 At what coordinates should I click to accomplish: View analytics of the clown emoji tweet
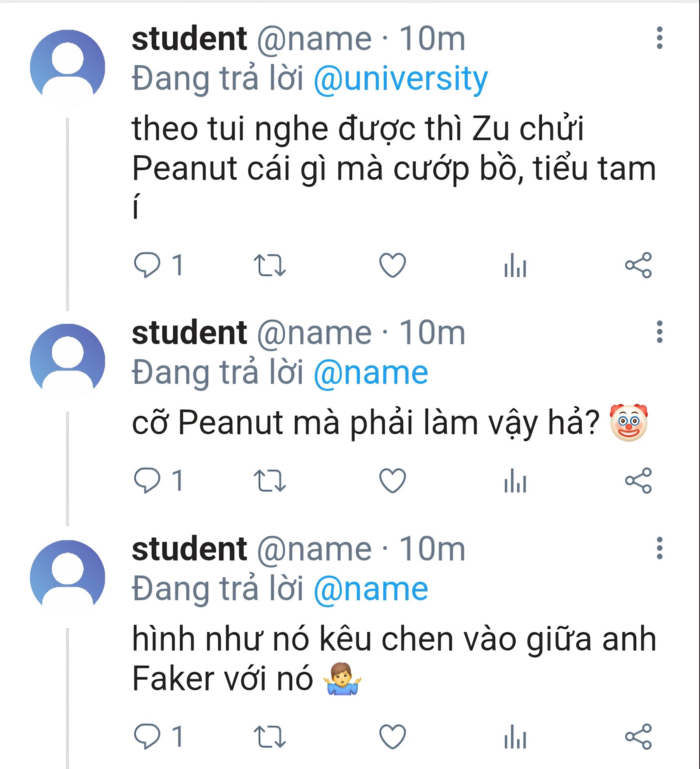[x=515, y=480]
